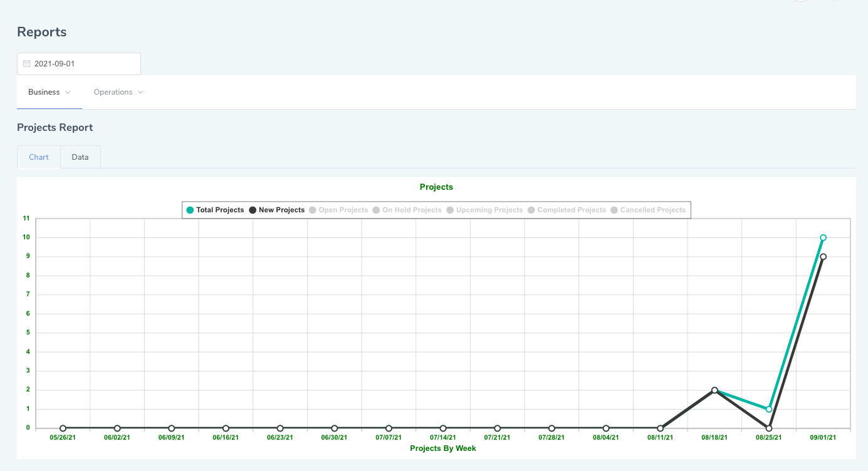Click the 'Projects' chart title
Viewport: 868px width, 471px height.
(x=436, y=187)
